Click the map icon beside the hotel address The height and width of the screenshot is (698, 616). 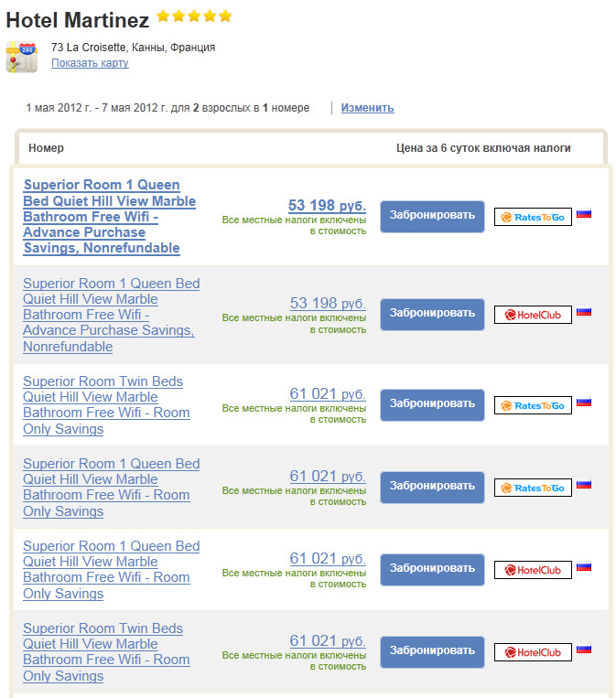coord(21,57)
